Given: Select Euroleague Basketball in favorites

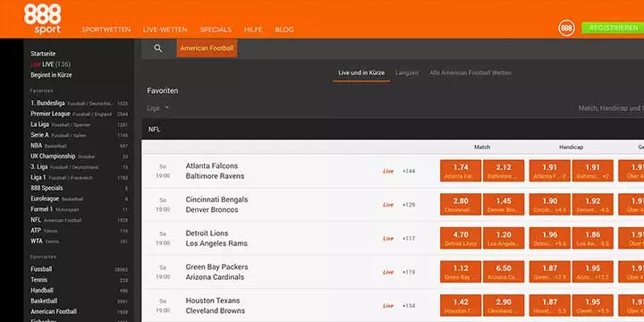Looking at the screenshot, I should [80, 199].
